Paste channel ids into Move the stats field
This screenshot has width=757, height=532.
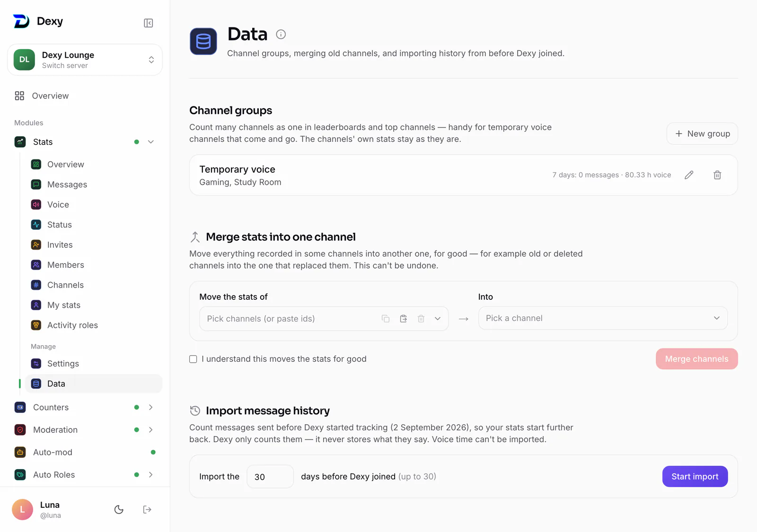coord(404,319)
